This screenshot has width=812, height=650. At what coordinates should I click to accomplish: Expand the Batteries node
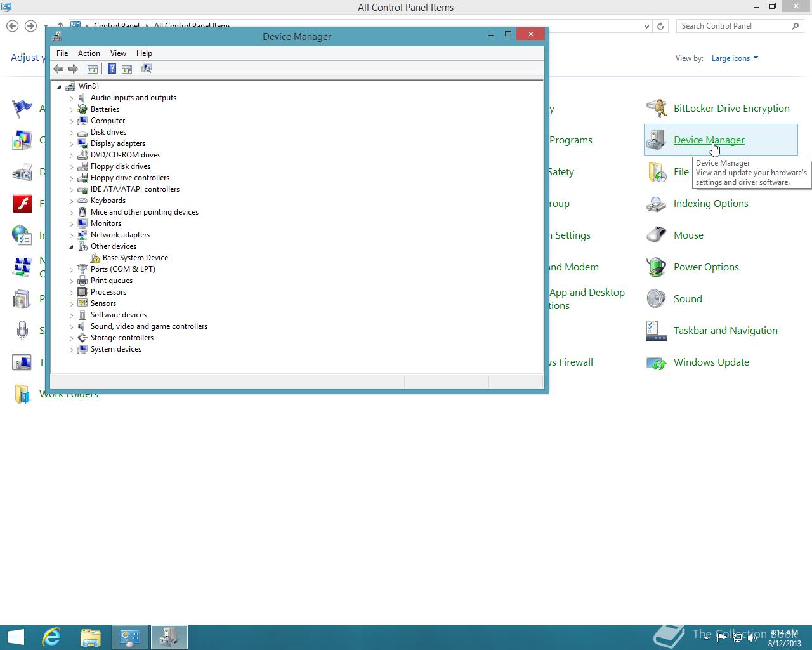(x=72, y=110)
